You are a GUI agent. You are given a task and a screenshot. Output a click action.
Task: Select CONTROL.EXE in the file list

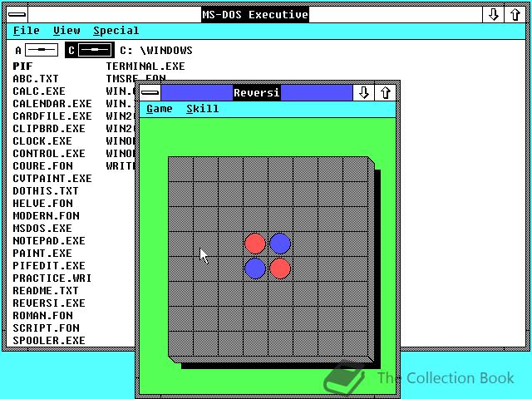(49, 154)
